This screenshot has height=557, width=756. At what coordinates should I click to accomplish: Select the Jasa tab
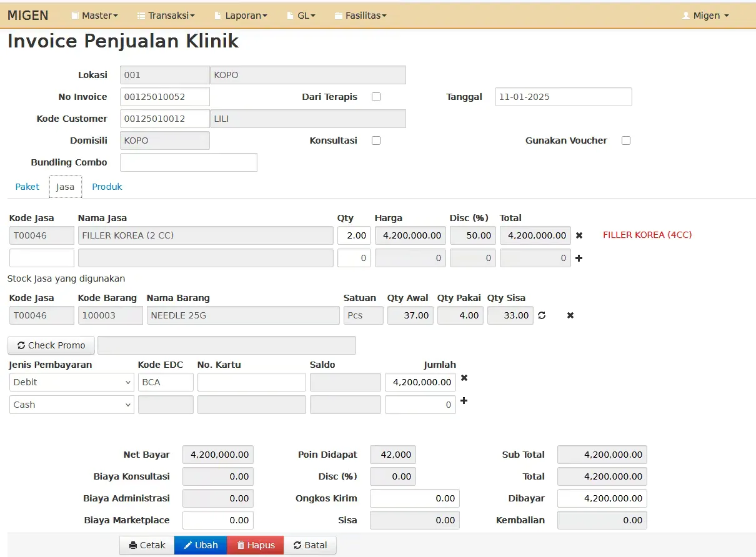pos(66,187)
